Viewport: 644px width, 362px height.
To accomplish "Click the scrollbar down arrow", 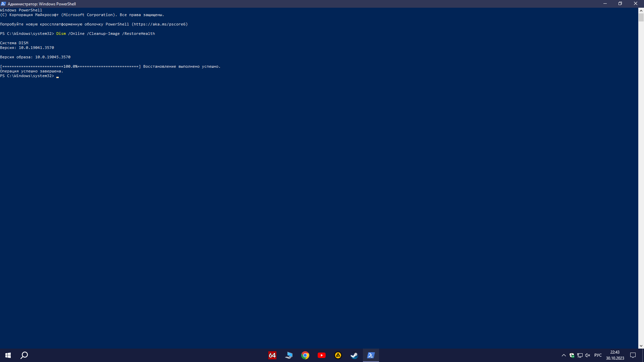I will [x=641, y=346].
